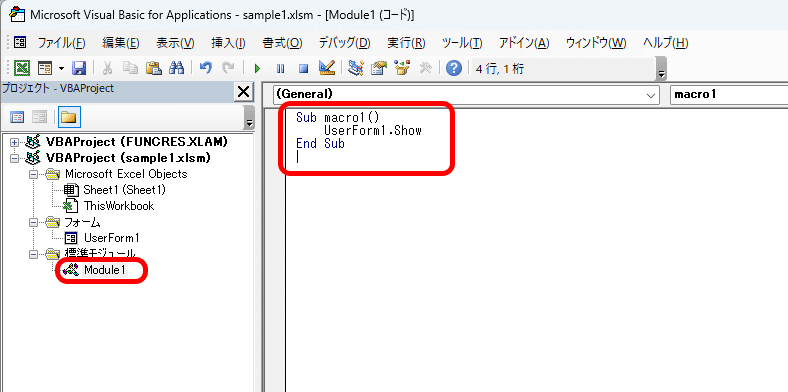The image size is (788, 392).
Task: Click the Reset (stop) square icon
Action: point(304,68)
